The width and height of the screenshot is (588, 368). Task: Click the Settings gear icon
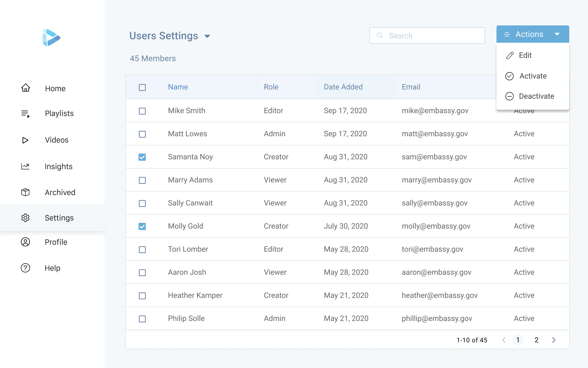tap(26, 217)
